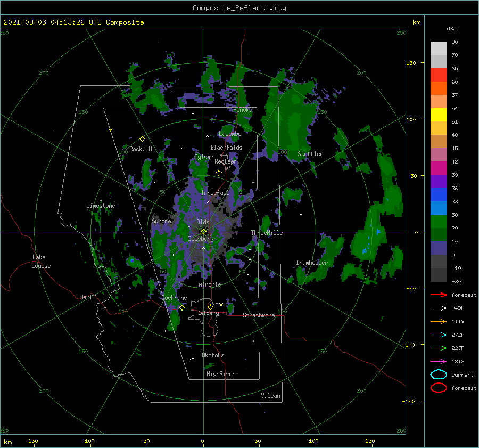The height and width of the screenshot is (448, 479).
Task: Click the Strathmore label
Action: coord(259,315)
